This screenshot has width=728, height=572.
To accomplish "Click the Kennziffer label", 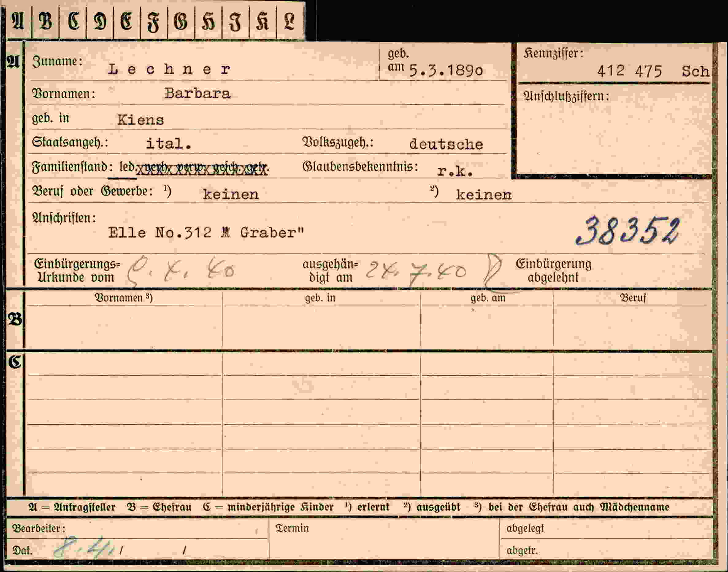I will coord(554,54).
